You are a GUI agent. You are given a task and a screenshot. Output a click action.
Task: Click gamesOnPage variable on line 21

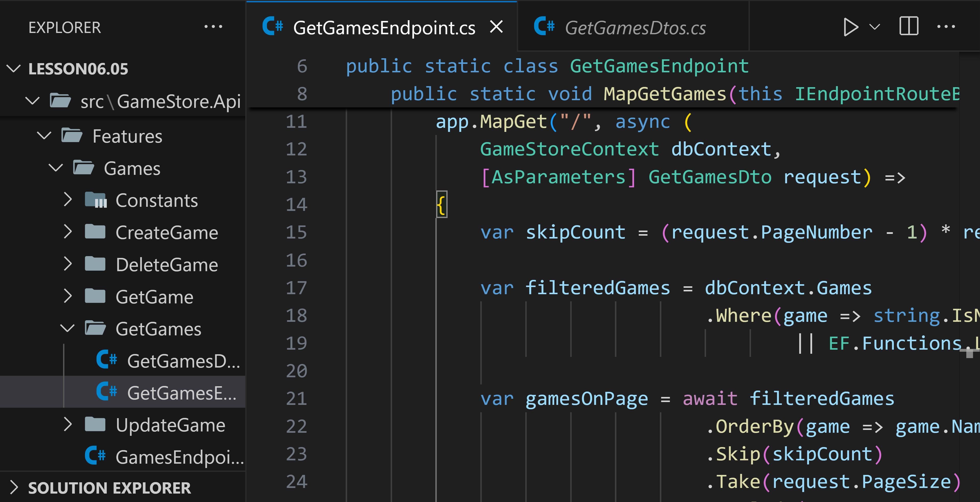[x=587, y=399]
